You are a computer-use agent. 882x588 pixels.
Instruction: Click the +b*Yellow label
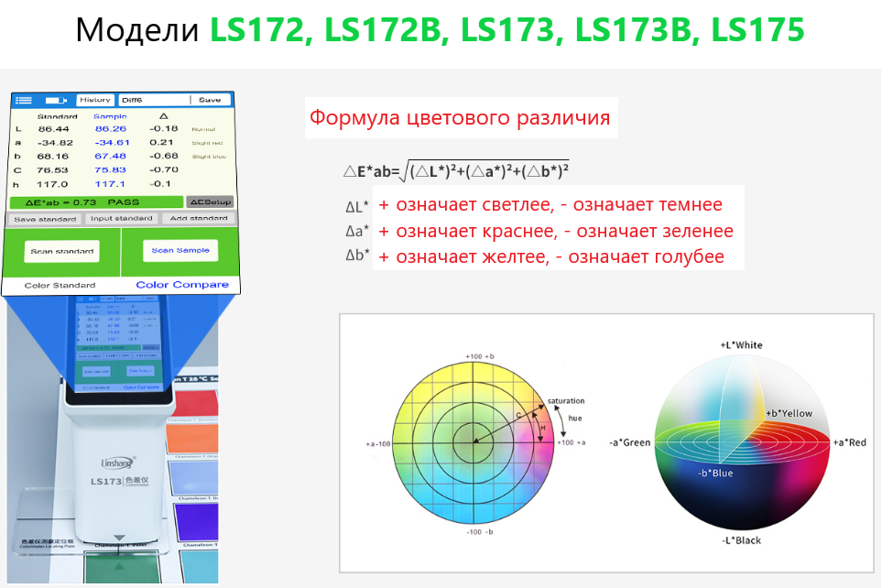(x=789, y=413)
